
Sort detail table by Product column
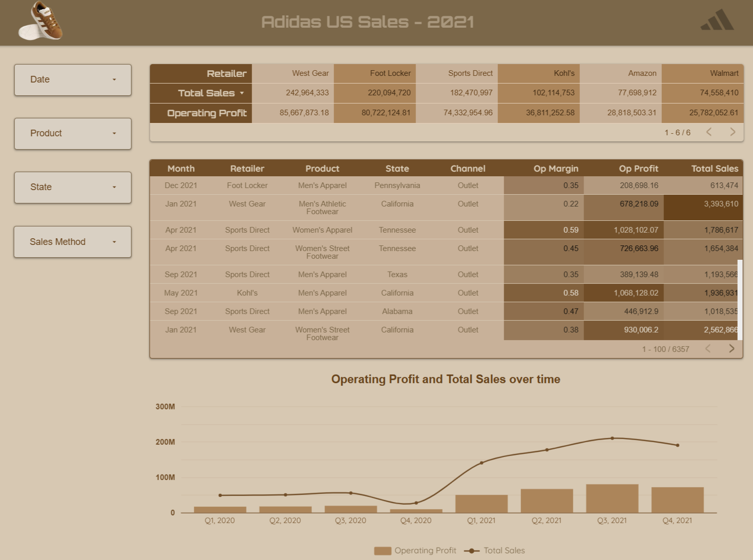(x=322, y=169)
